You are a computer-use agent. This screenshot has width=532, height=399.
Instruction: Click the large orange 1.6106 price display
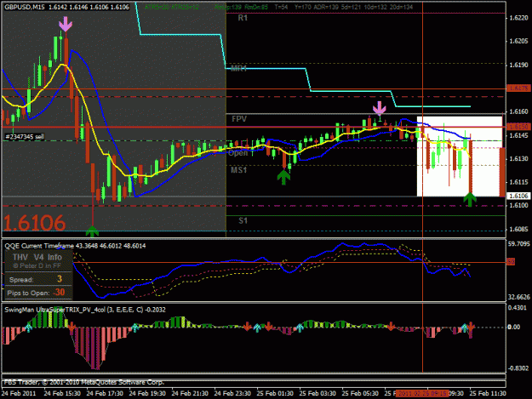tap(34, 223)
